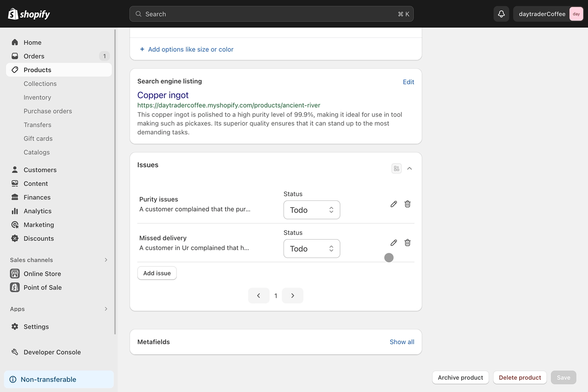Add options like size or color
This screenshot has height=392, width=588.
(x=186, y=49)
